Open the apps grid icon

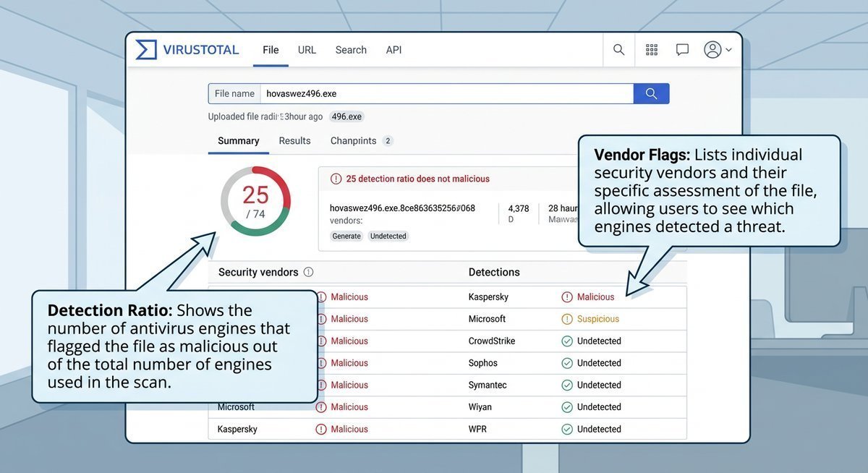[652, 50]
